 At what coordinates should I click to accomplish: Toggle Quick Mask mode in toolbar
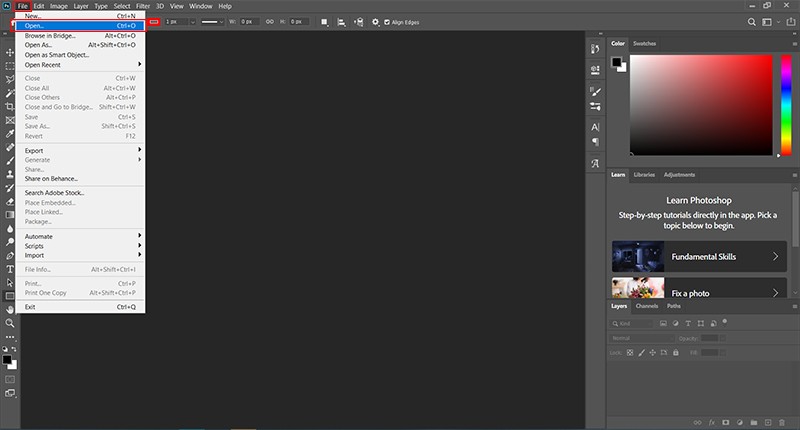[x=10, y=380]
